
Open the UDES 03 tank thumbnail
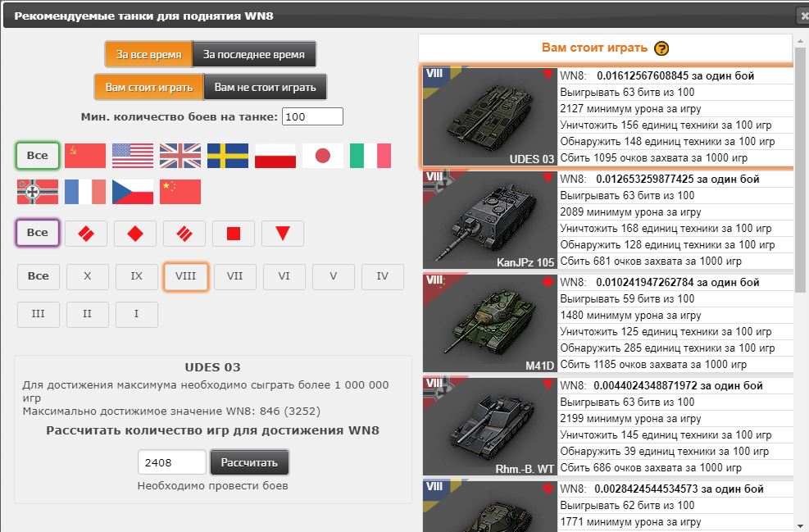pyautogui.click(x=489, y=116)
